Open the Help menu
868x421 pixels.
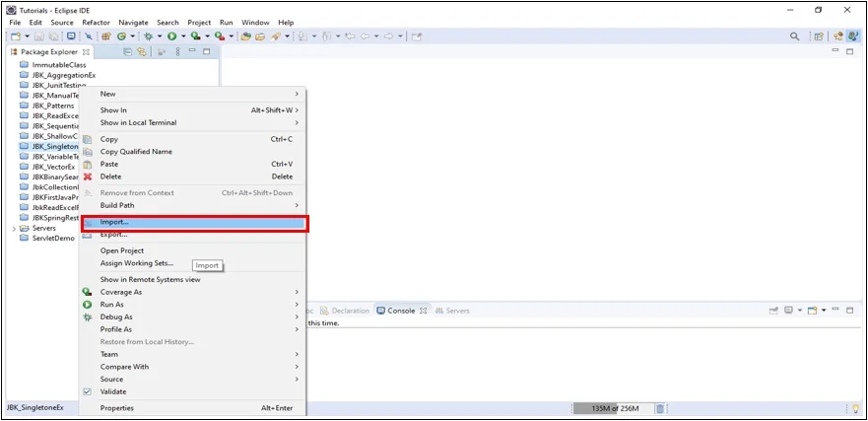286,22
